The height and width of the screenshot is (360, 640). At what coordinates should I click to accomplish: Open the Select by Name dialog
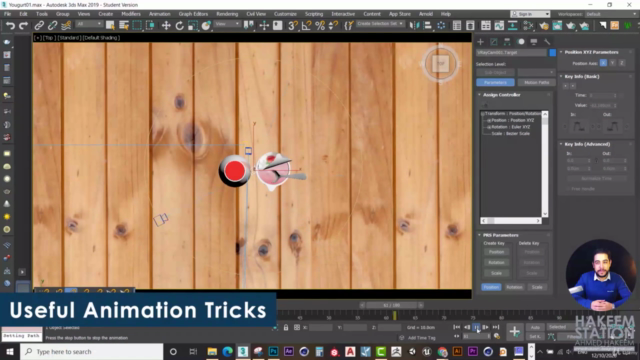click(x=124, y=26)
